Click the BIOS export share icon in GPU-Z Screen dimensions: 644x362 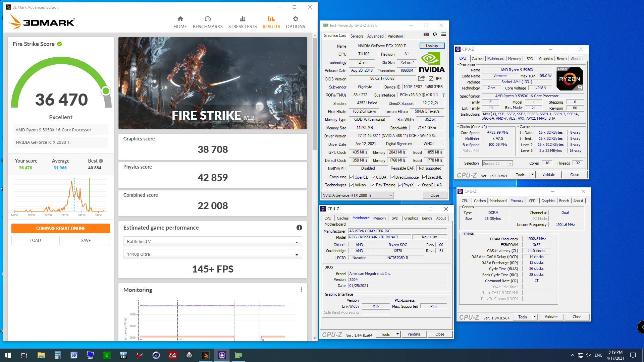421,78
